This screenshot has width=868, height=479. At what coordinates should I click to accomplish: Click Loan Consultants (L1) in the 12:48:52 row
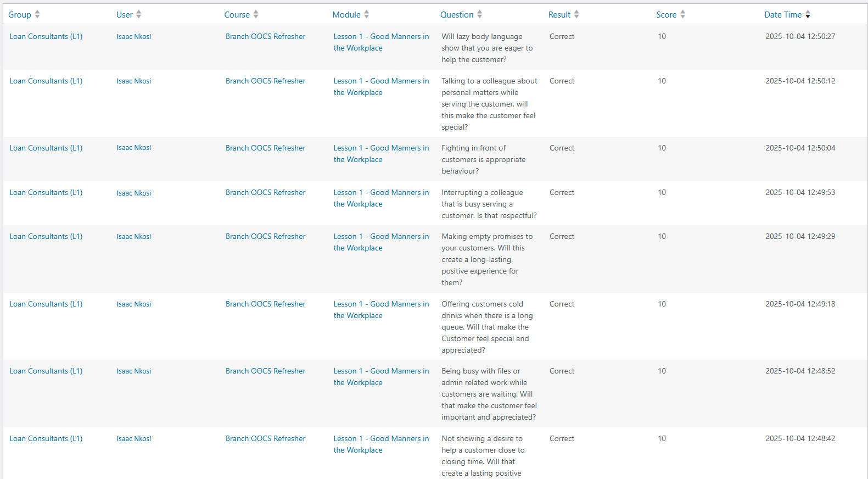tap(46, 371)
